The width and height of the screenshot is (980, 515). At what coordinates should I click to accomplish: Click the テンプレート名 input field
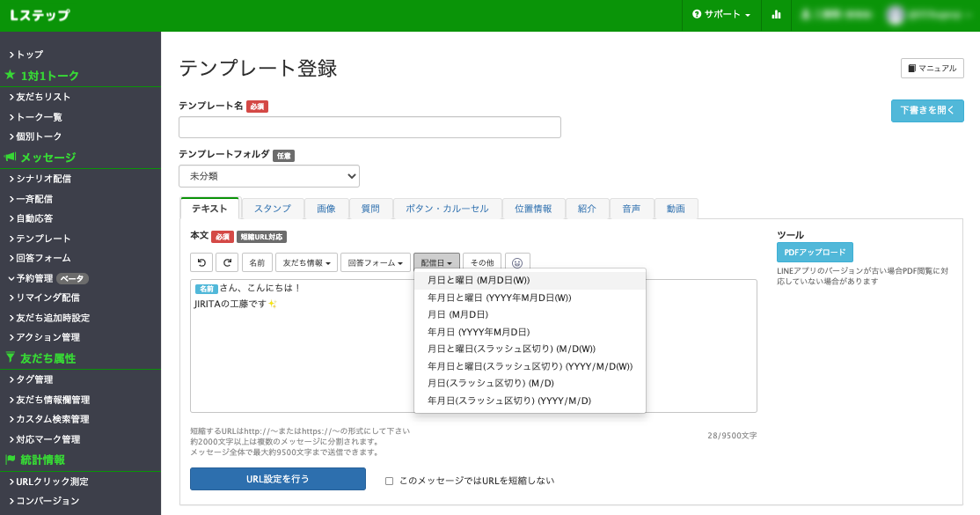click(x=369, y=127)
